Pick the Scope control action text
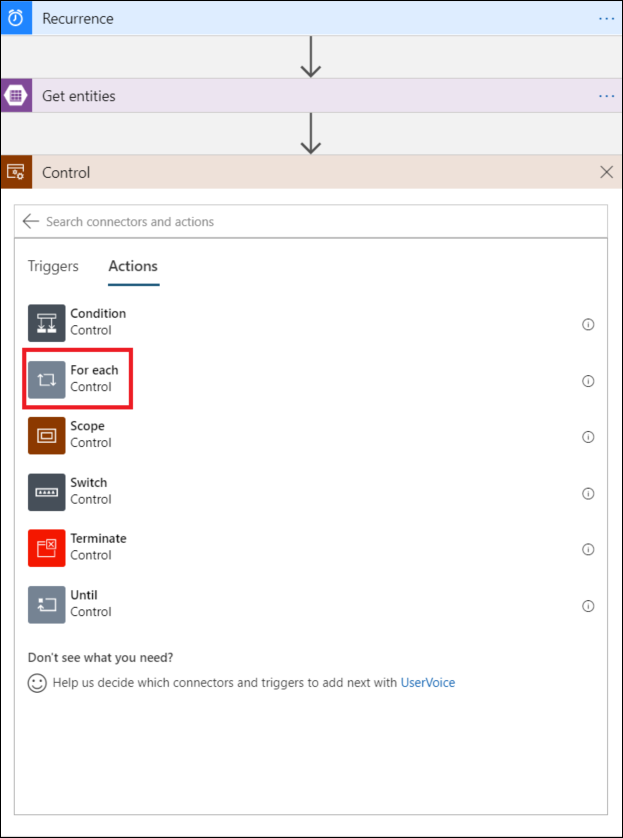This screenshot has height=838, width=623. 91,434
